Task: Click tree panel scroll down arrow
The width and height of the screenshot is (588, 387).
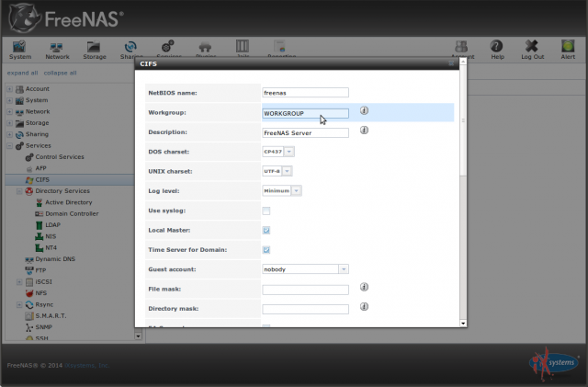Action: point(138,336)
